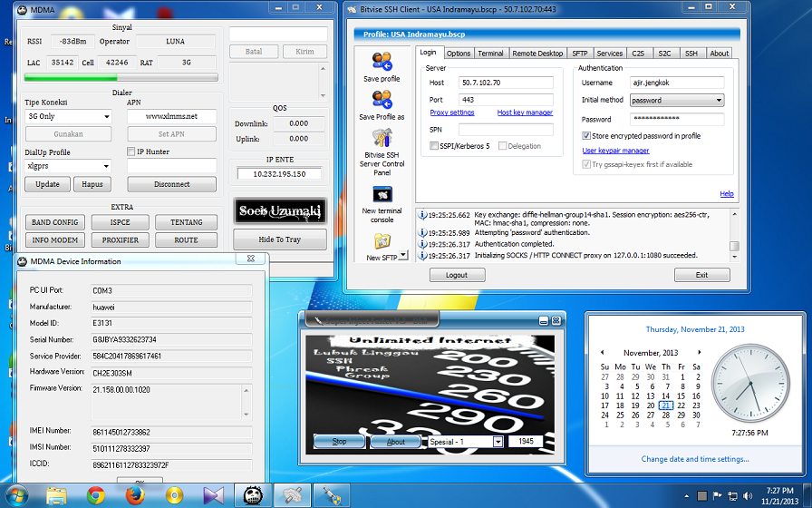
Task: Open the User keypair manager link
Action: (615, 151)
